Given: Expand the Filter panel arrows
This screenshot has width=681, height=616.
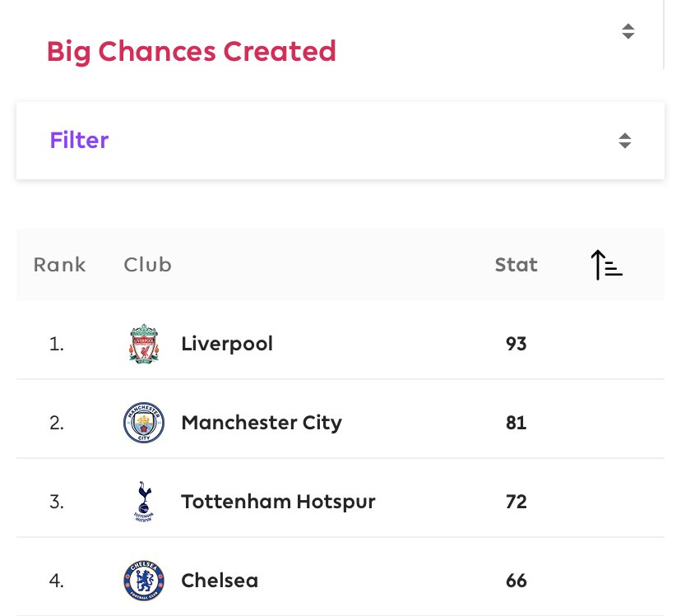Looking at the screenshot, I should click(625, 141).
